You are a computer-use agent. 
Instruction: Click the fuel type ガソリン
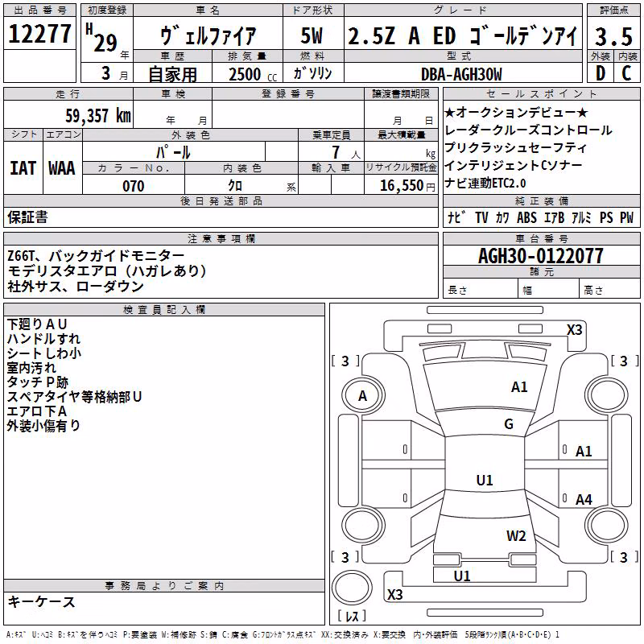tap(312, 73)
